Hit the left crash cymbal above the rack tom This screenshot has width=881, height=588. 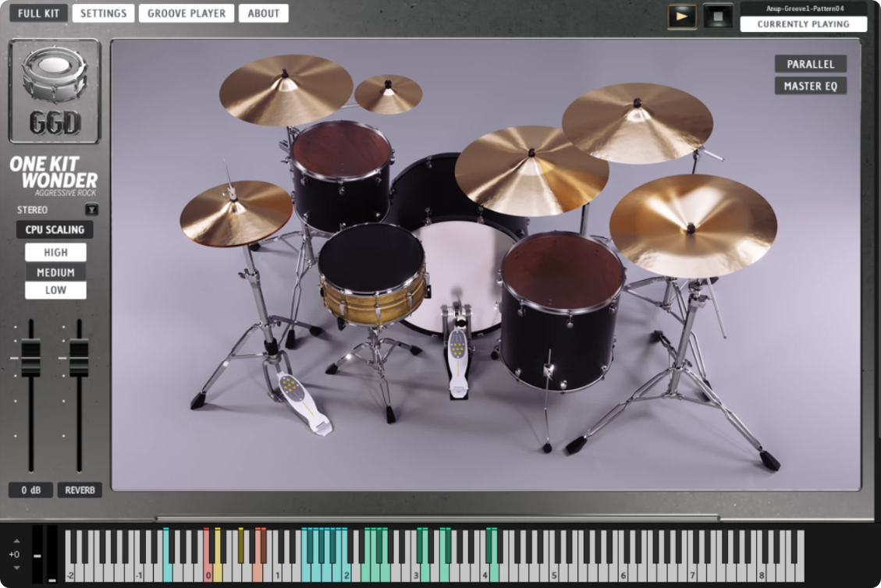tap(286, 90)
